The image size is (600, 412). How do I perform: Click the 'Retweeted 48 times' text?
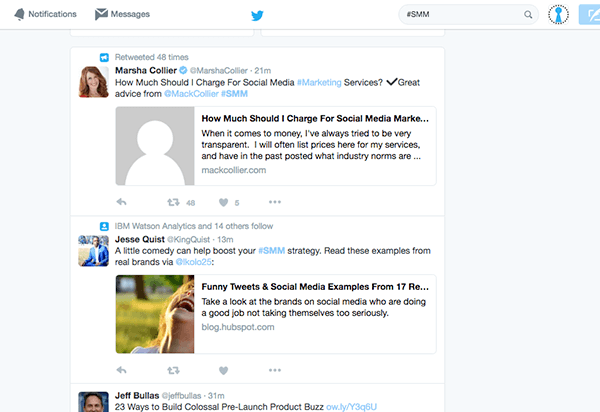(x=152, y=57)
